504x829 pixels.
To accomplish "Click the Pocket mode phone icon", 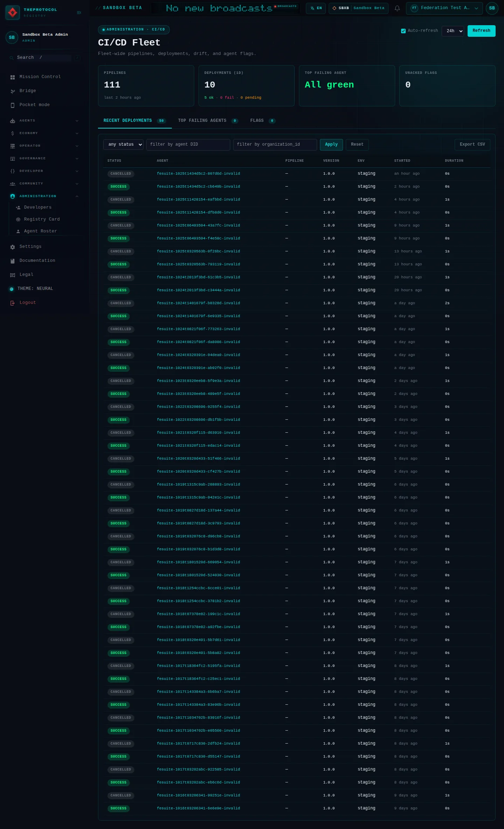I will [x=13, y=105].
